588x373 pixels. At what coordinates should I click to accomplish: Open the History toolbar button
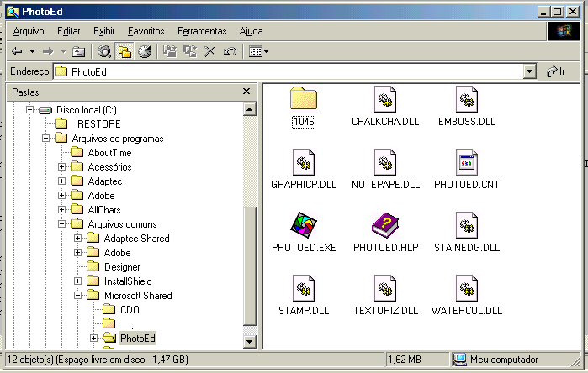145,52
